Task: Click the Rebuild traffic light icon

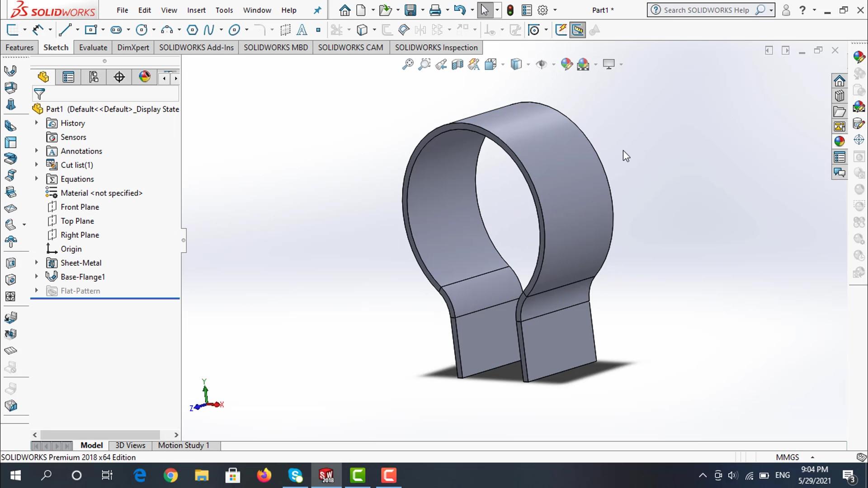Action: click(x=510, y=10)
